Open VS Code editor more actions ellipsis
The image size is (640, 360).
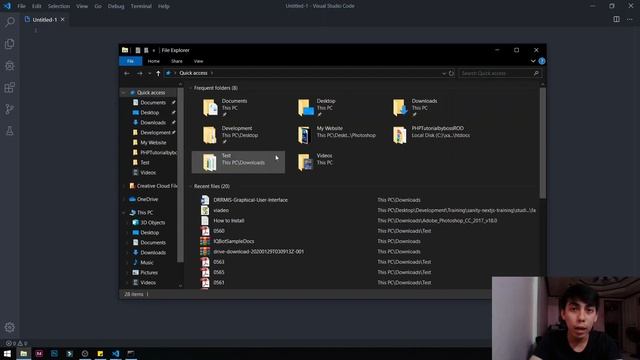630,19
